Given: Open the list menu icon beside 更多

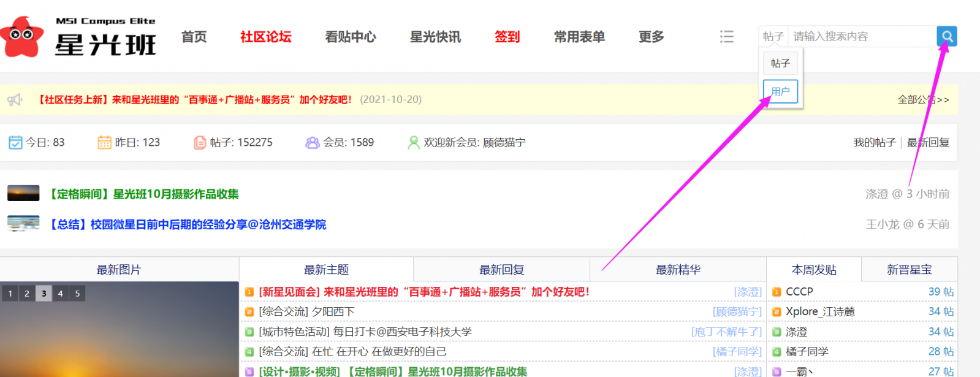Looking at the screenshot, I should 727,37.
